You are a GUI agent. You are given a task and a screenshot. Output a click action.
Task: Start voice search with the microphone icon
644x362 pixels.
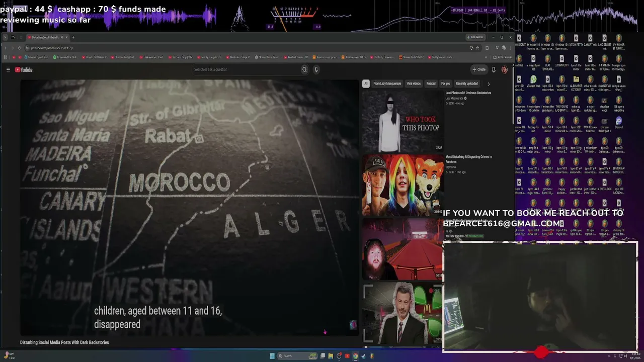[x=316, y=70]
